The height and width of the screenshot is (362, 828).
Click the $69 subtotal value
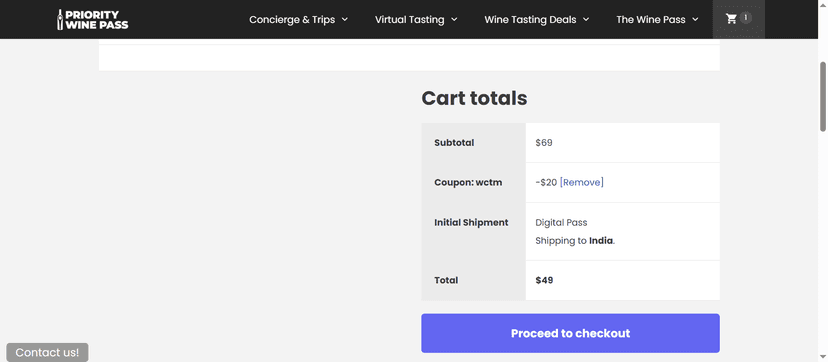[x=544, y=142]
